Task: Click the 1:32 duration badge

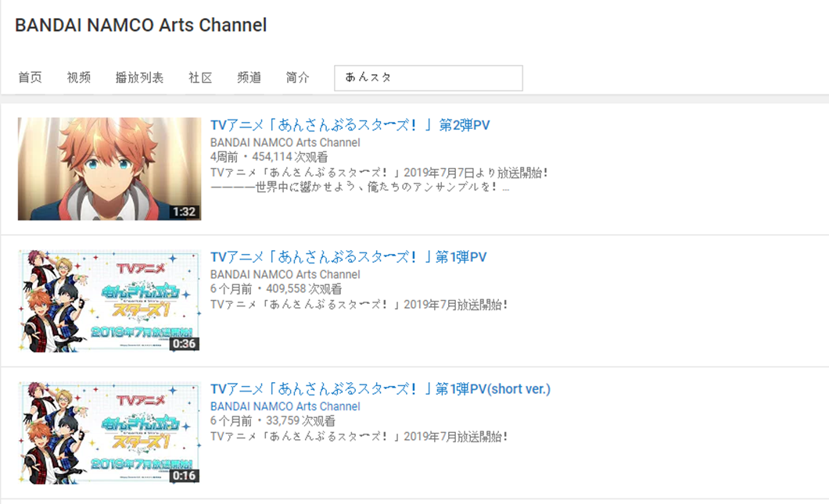Action: [x=184, y=212]
